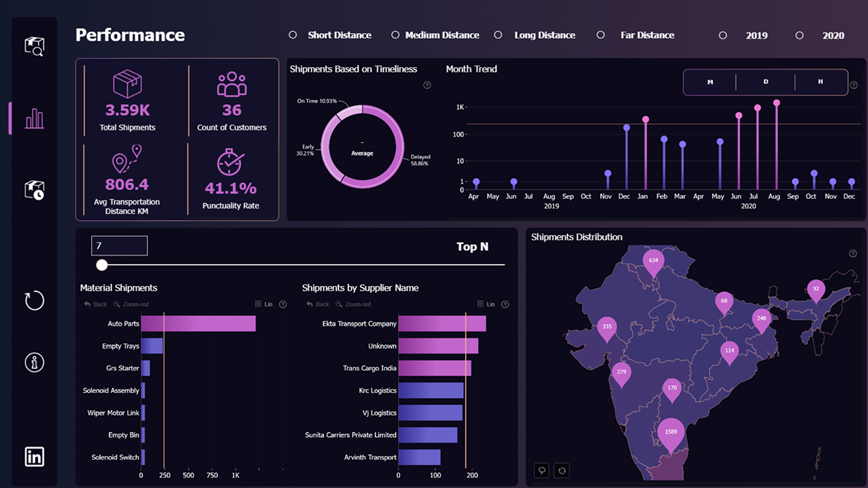Select the Short Distance radio button
The width and height of the screenshot is (868, 488).
coord(293,36)
